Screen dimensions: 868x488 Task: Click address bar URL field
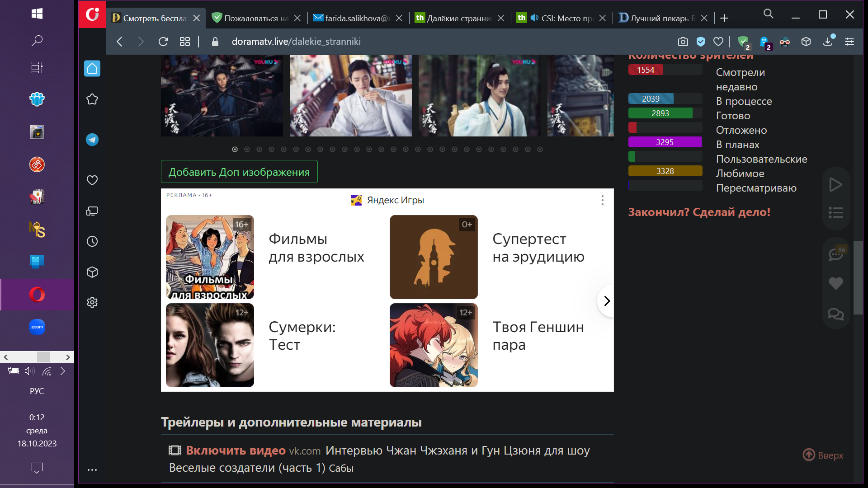[296, 42]
